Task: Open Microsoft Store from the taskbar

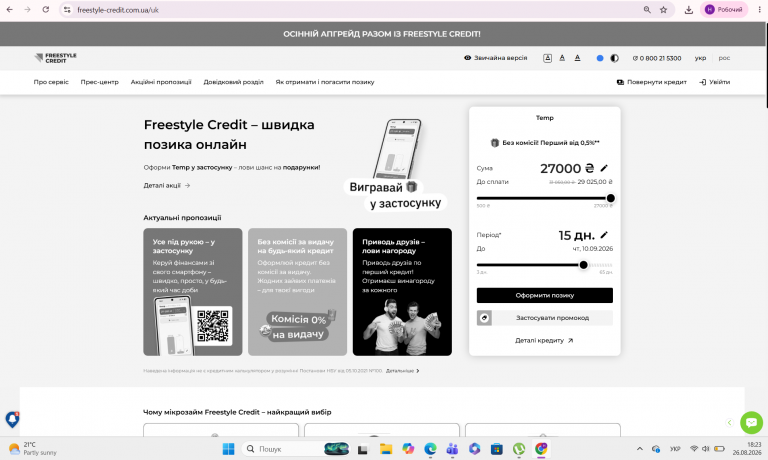Action: coord(497,449)
